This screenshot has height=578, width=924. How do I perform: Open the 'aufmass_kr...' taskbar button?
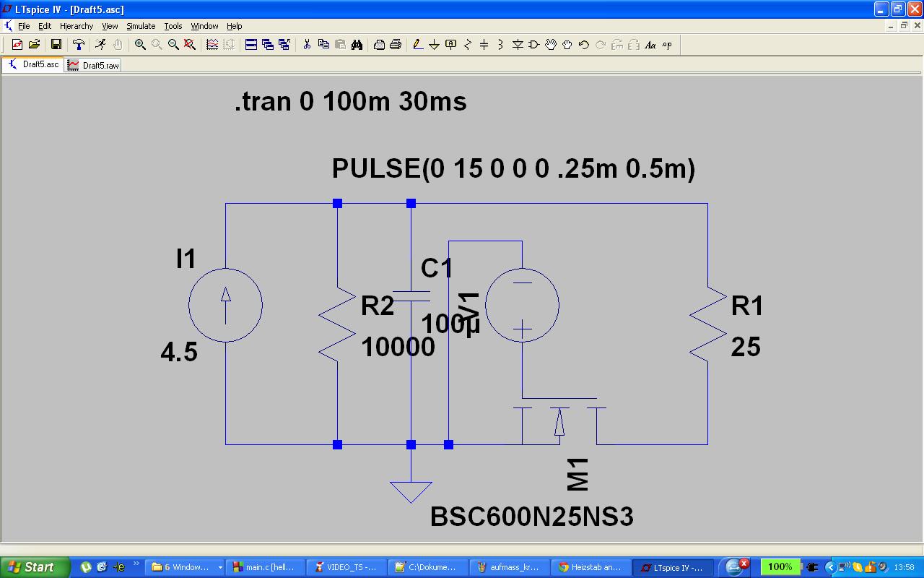(x=509, y=567)
